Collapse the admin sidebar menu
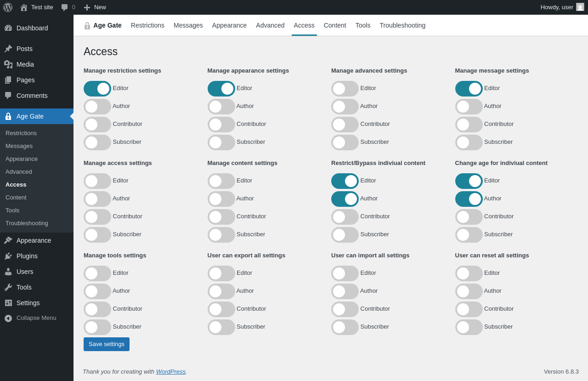Viewport: 588px width, 381px height. [x=37, y=318]
